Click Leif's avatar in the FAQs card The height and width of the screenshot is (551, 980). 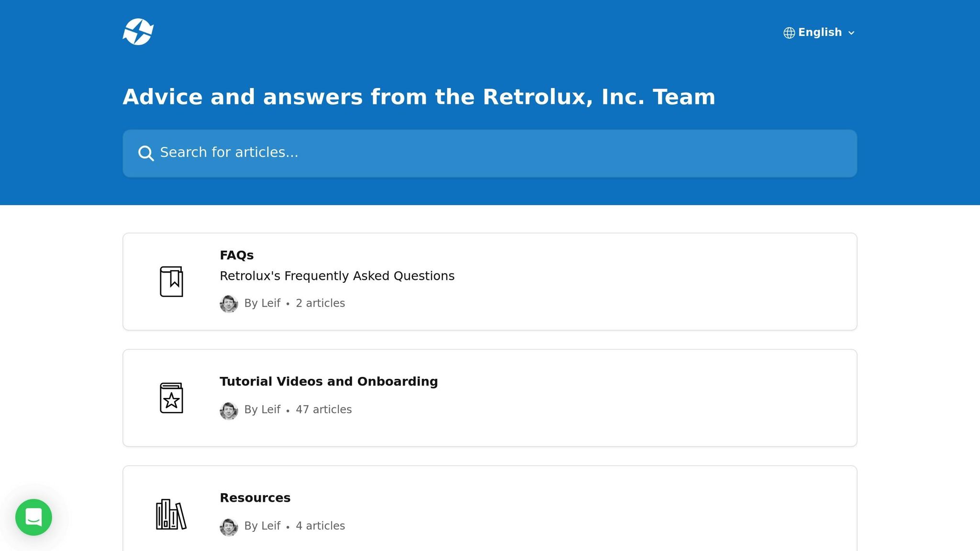tap(229, 303)
